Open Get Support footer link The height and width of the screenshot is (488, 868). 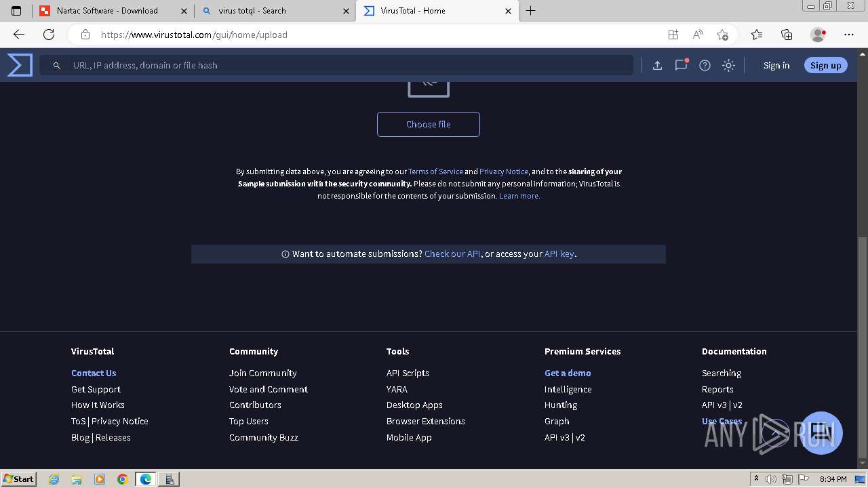pos(96,389)
